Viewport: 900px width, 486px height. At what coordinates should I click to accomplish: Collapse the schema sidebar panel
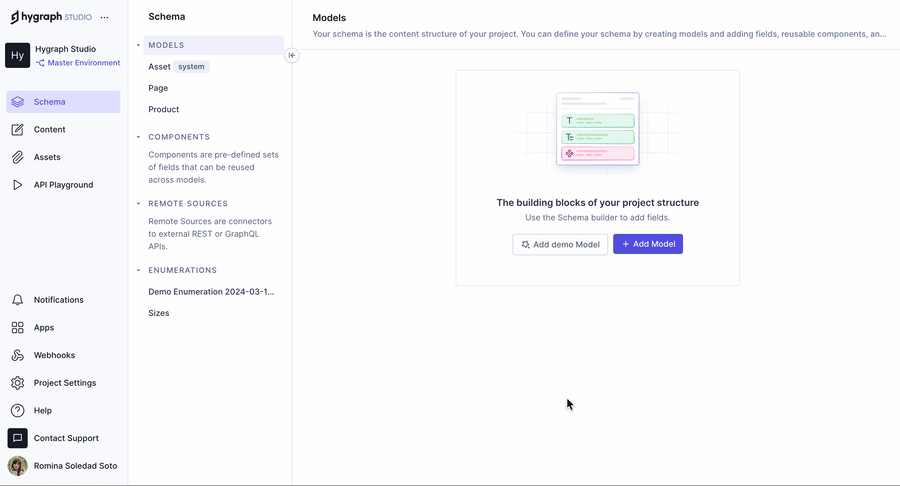[x=291, y=56]
